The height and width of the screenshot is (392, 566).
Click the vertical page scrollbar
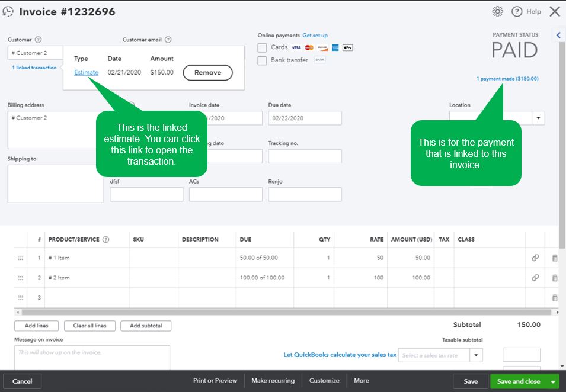[562, 144]
